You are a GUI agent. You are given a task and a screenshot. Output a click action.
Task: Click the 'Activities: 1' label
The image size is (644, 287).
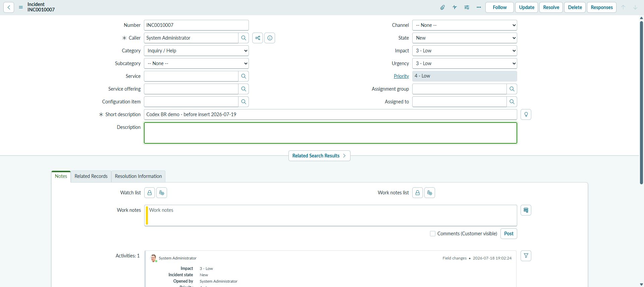tap(127, 256)
